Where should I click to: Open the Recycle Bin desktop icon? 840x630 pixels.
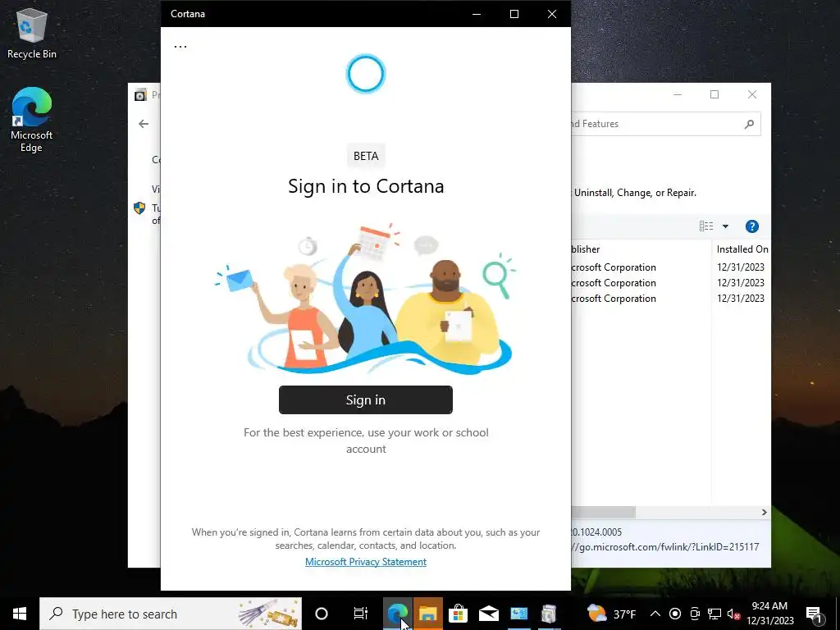[32, 33]
